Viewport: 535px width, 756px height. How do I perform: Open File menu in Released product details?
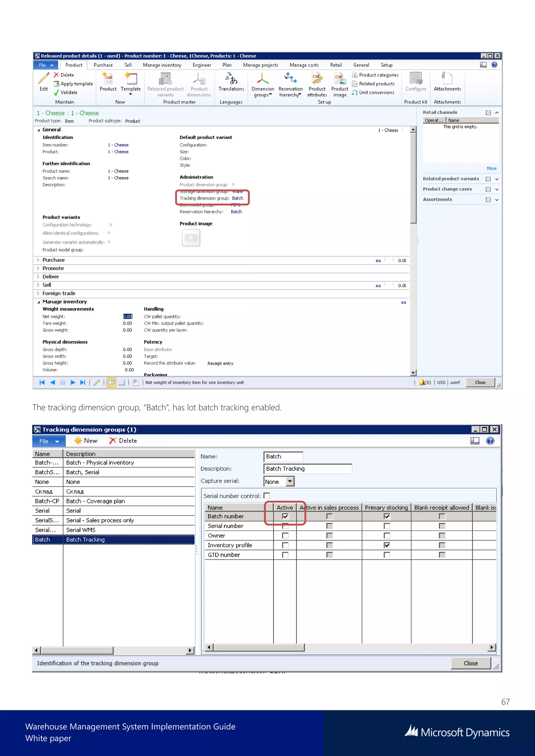click(46, 65)
